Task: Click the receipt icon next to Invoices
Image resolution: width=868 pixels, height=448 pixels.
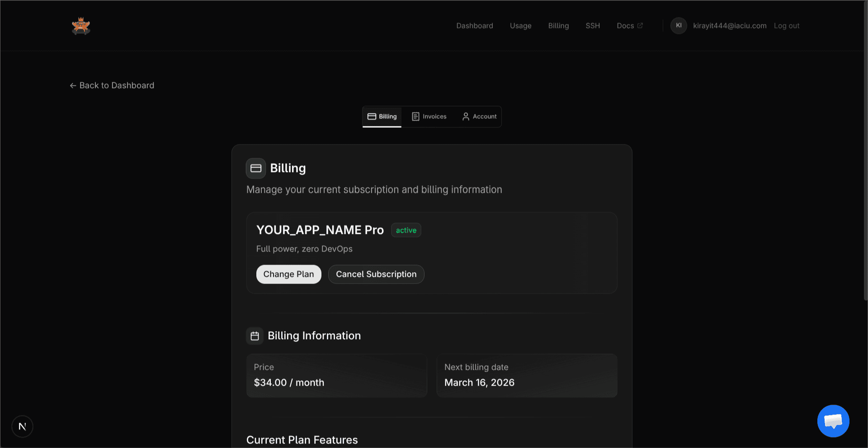Action: click(x=416, y=116)
